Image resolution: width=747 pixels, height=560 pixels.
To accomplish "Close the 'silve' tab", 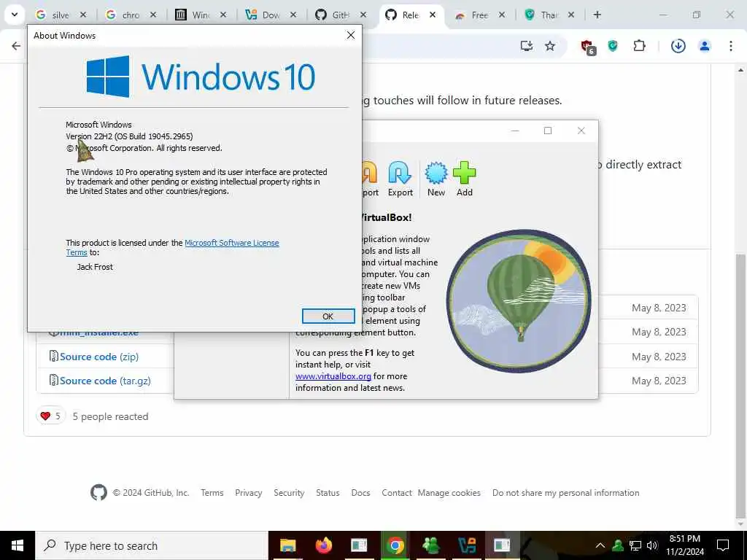I will (83, 15).
